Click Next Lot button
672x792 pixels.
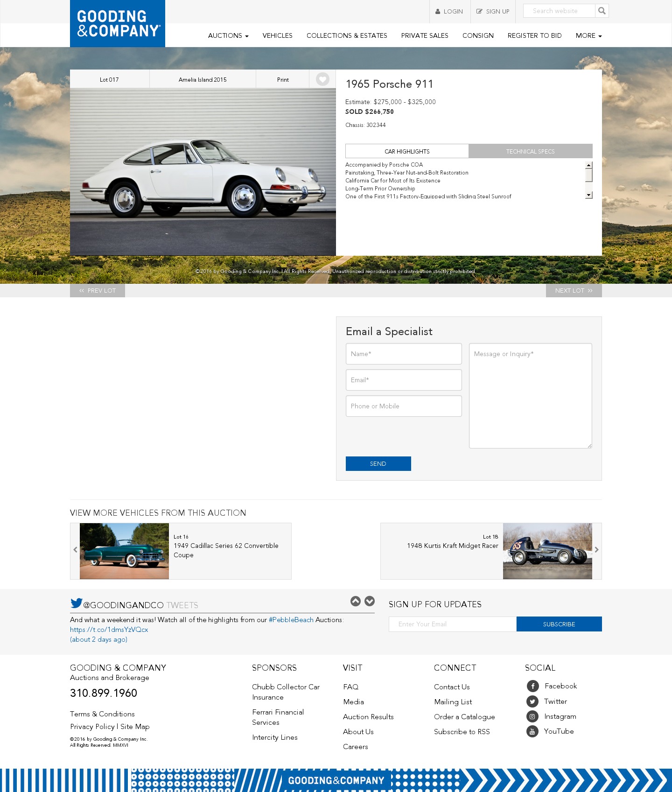point(574,290)
